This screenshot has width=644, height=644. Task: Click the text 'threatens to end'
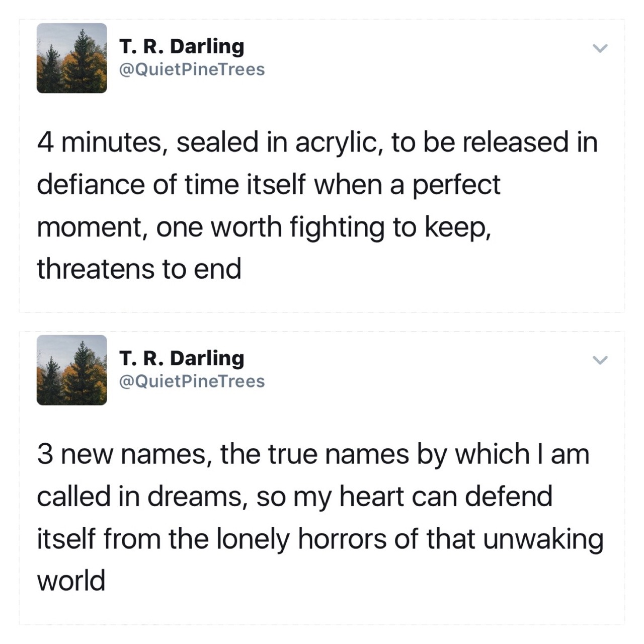(139, 269)
